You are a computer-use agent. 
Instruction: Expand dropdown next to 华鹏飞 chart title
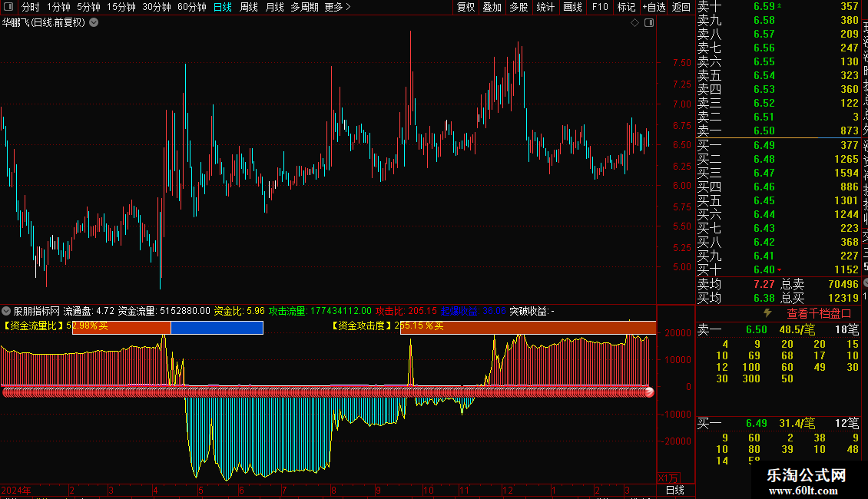click(94, 23)
